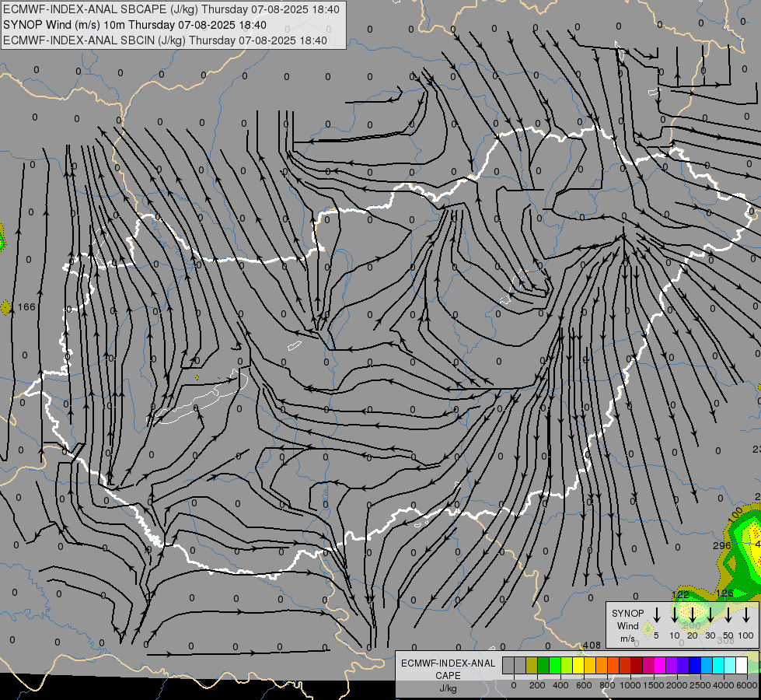Pick the olive swatch in CAPE legend
The image size is (761, 700).
click(532, 665)
